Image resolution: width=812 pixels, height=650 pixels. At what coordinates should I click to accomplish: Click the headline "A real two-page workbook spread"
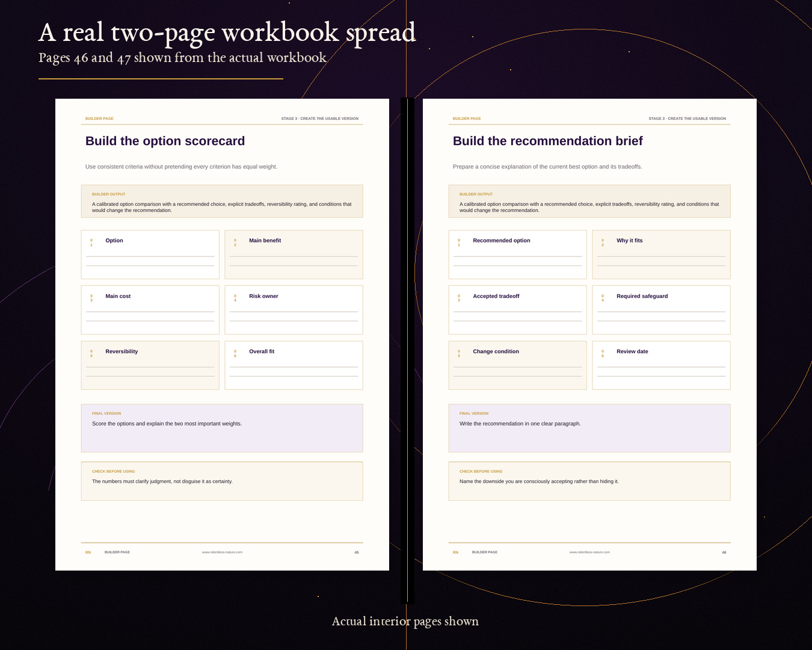click(x=227, y=32)
